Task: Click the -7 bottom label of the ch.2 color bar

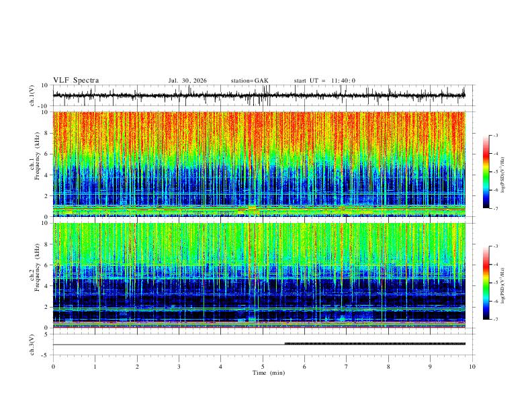Action: coord(495,319)
